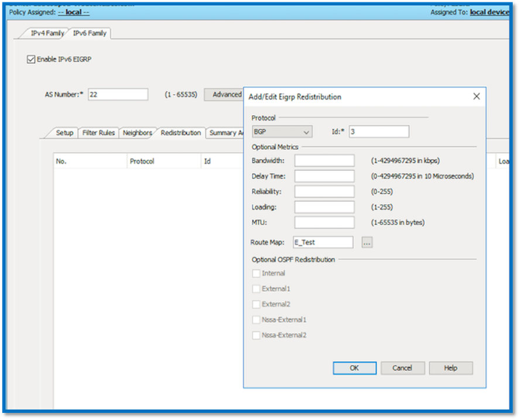This screenshot has width=520, height=420.
Task: Select the '(1-65535 in bytes)' hint
Action: [x=398, y=223]
